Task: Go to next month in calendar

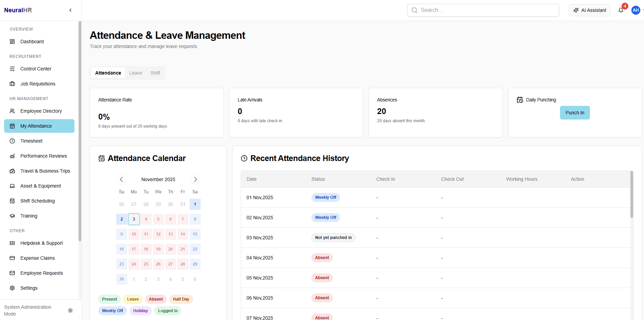Action: pos(195,179)
